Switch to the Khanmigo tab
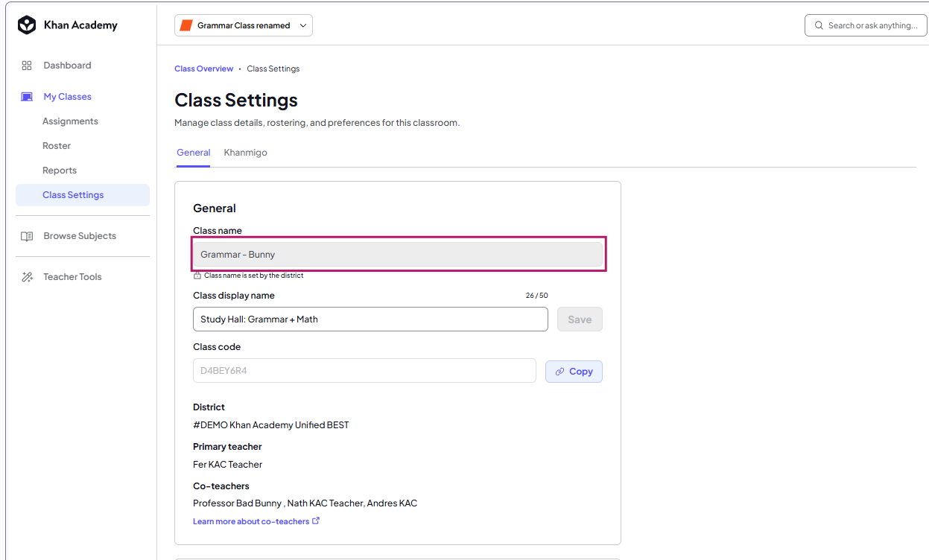 tap(246, 153)
